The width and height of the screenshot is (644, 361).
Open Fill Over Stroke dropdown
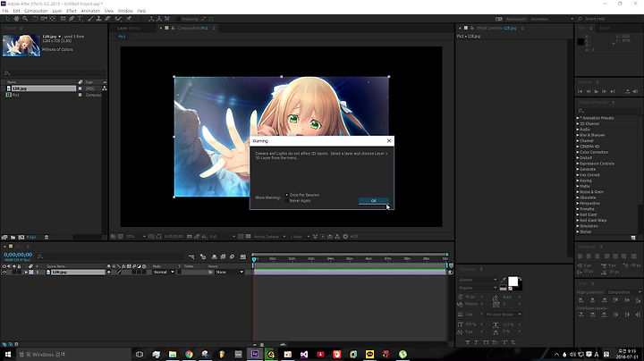point(503,315)
